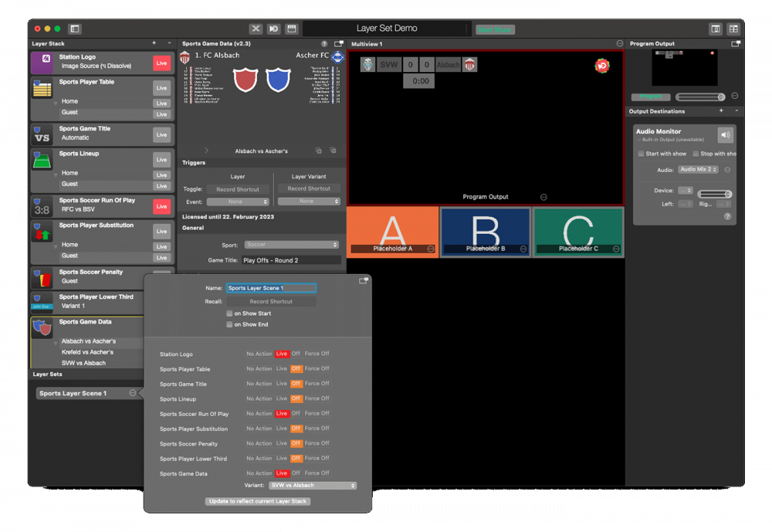Screen dimensions: 772x532
Task: Click the green Program button
Action: [651, 97]
